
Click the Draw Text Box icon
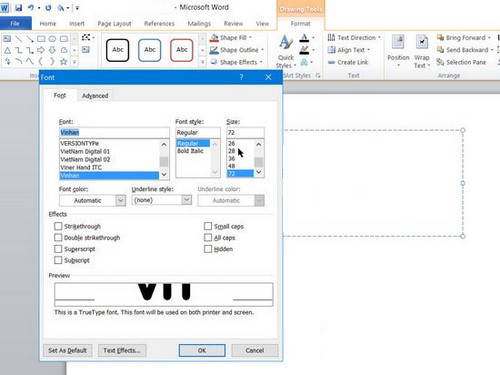click(x=86, y=50)
